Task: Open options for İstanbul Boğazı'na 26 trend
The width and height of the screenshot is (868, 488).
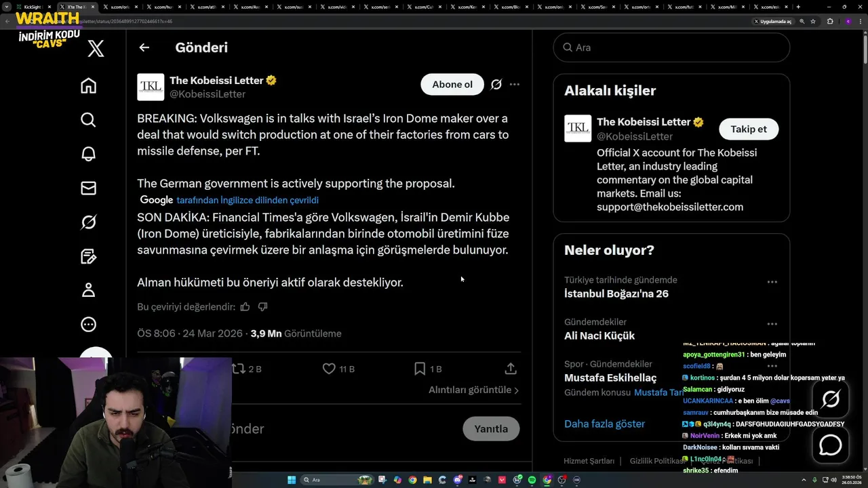Action: click(x=772, y=282)
